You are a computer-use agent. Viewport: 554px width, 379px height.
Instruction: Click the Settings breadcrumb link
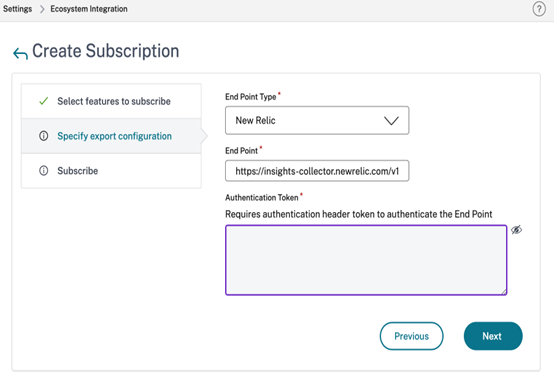point(17,9)
